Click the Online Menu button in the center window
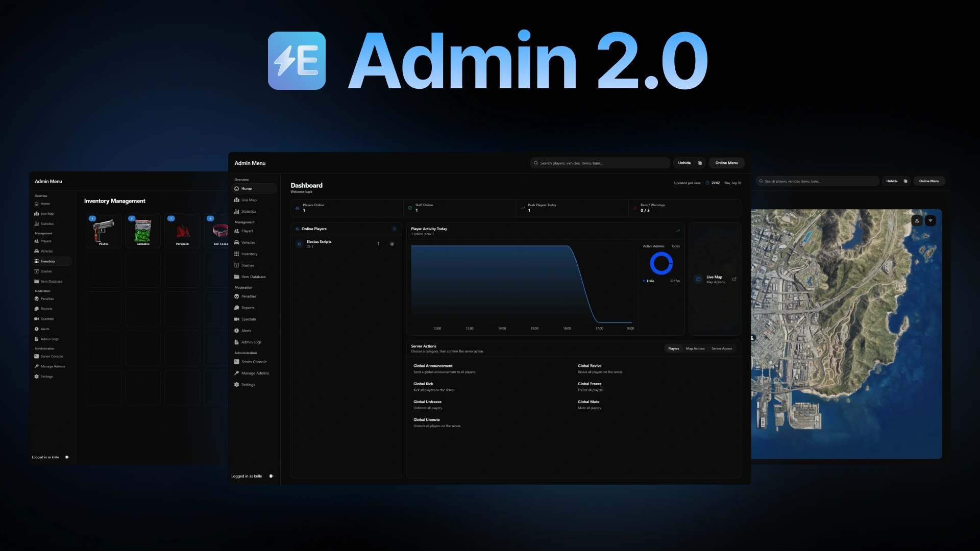 [726, 163]
